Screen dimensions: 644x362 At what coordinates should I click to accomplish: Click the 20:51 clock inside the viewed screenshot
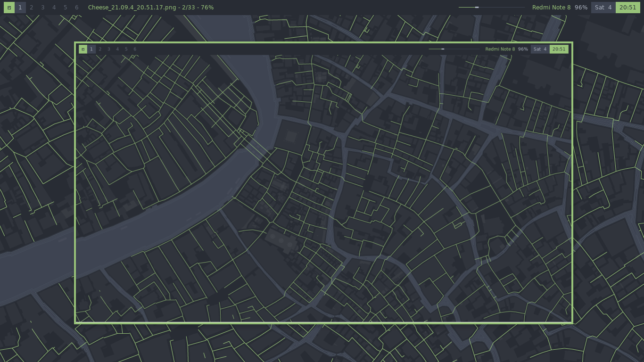(x=559, y=49)
